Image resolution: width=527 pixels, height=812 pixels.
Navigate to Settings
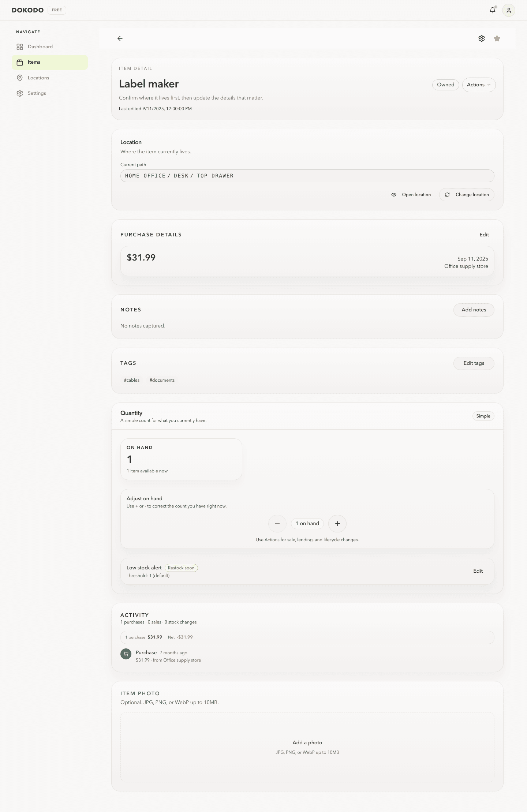pos(50,93)
